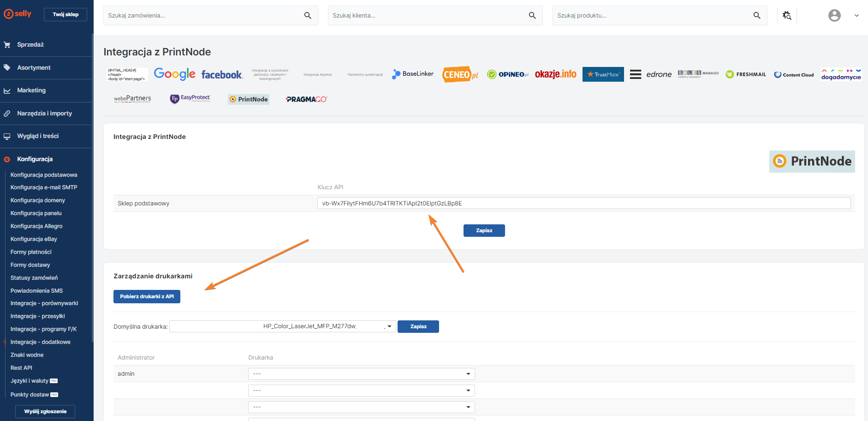Click the order search magnifier icon
This screenshot has height=421, width=868.
tap(308, 16)
